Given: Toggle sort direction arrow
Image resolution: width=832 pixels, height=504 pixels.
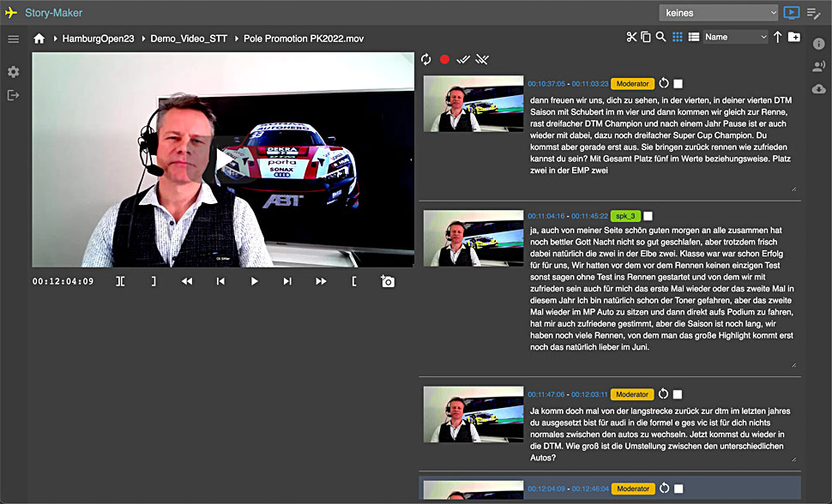Looking at the screenshot, I should [777, 37].
